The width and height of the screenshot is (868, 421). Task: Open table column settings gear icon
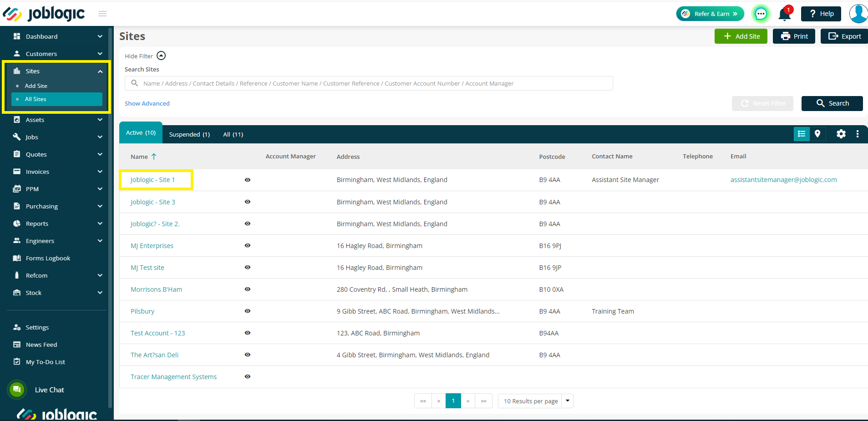coord(841,134)
